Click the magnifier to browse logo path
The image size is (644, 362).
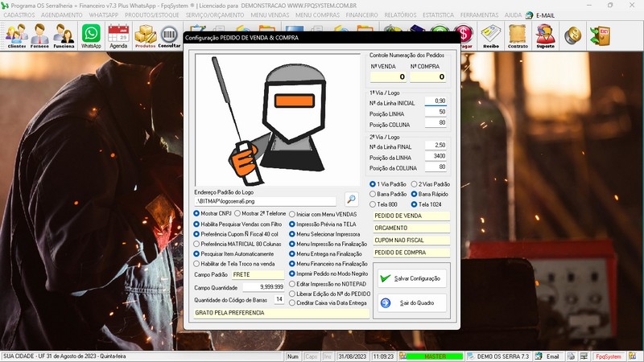tap(351, 199)
